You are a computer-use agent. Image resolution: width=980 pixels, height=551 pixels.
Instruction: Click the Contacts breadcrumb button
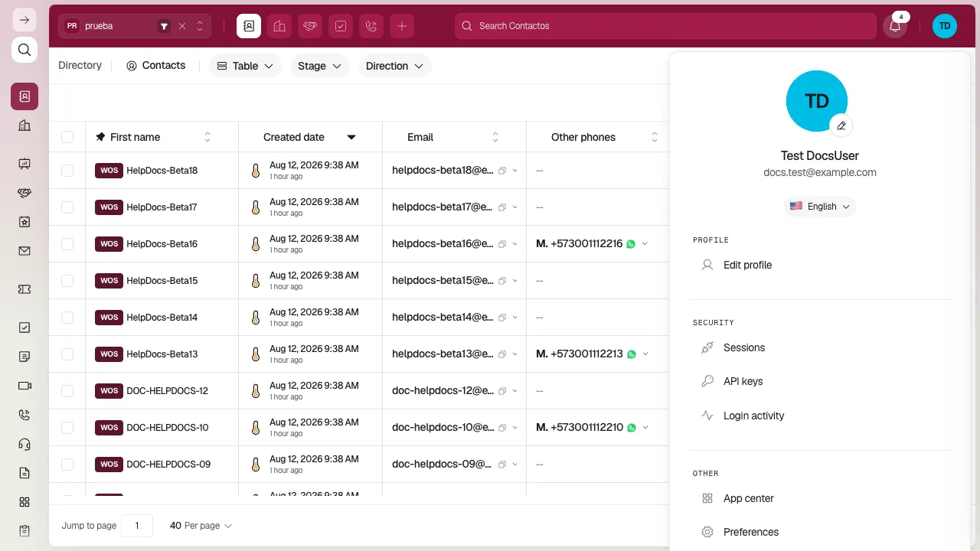(156, 66)
